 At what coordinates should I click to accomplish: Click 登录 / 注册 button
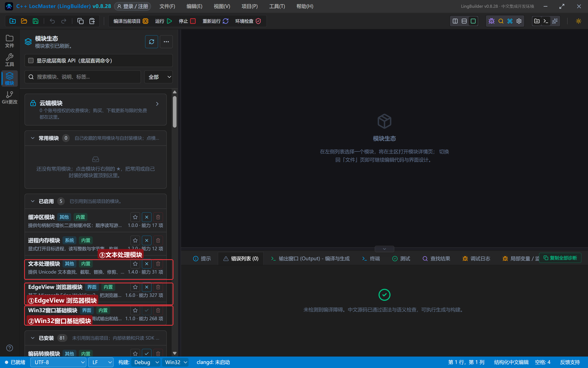pyautogui.click(x=133, y=6)
